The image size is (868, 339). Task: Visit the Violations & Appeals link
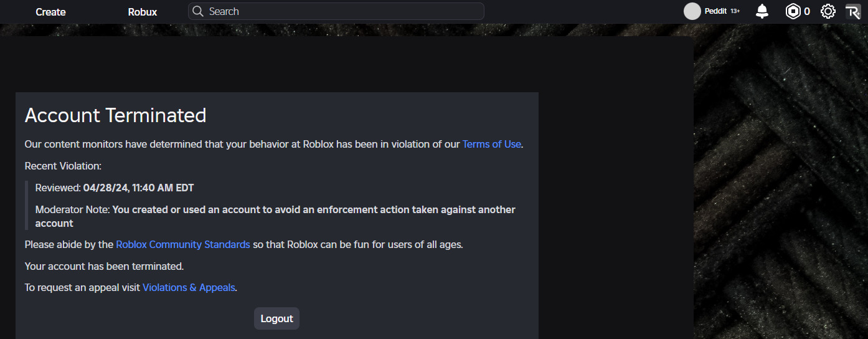(189, 287)
